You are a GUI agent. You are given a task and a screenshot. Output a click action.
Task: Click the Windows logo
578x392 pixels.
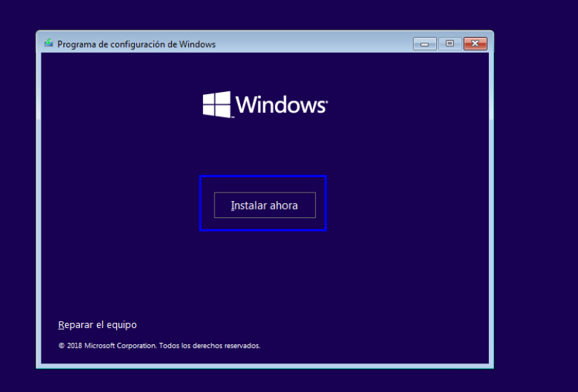click(265, 105)
